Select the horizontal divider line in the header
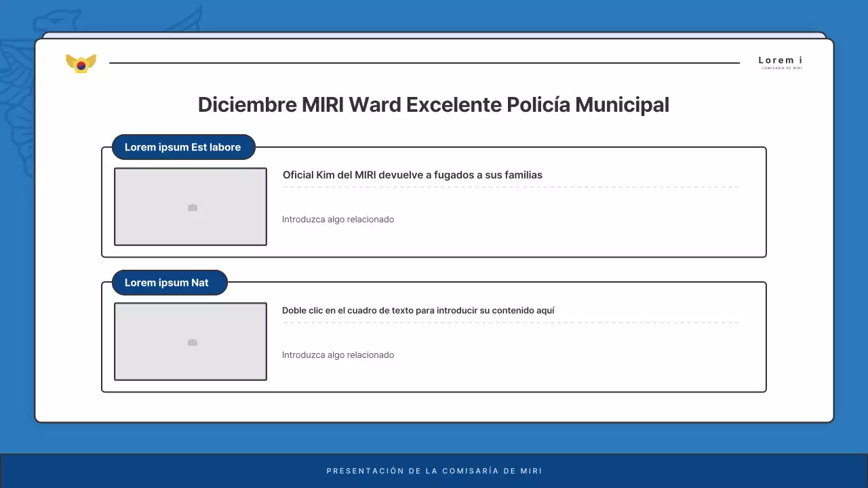This screenshot has width=868, height=488. 425,62
